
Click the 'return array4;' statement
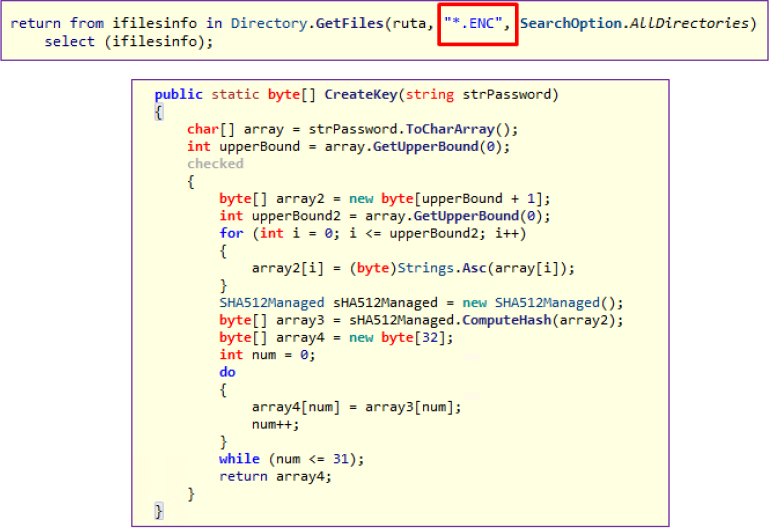tap(275, 477)
